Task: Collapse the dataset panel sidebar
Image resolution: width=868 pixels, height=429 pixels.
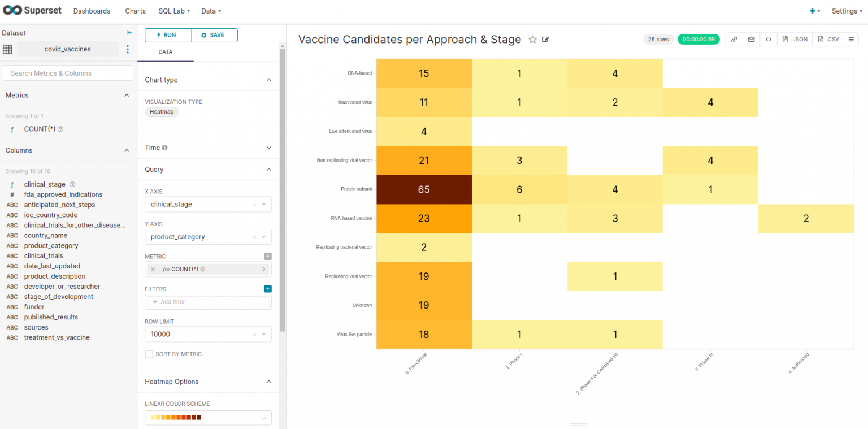Action: pyautogui.click(x=129, y=32)
